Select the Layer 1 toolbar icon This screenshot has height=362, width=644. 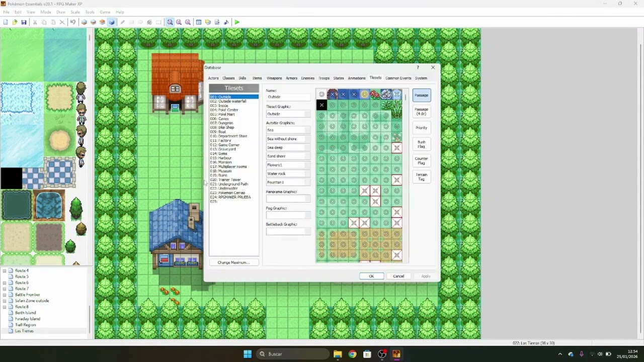pyautogui.click(x=84, y=22)
